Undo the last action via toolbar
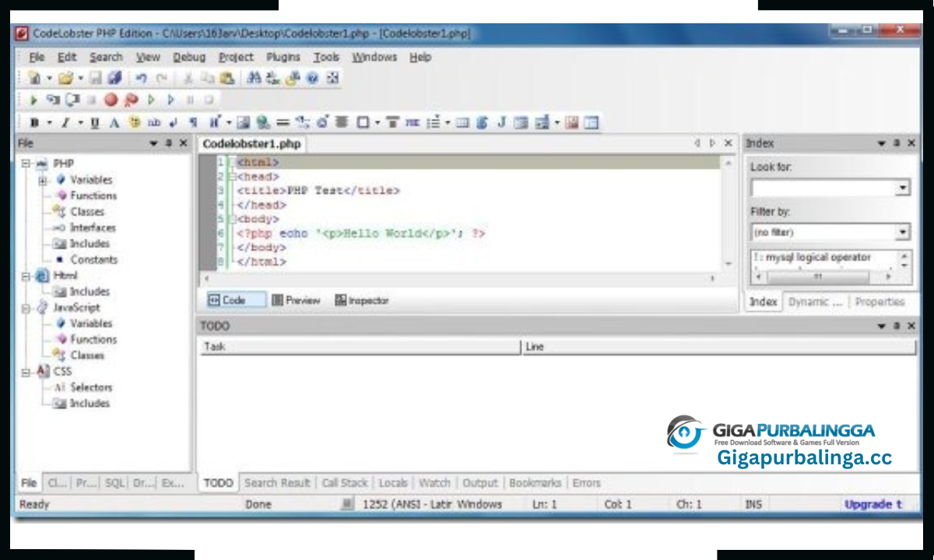 point(141,78)
